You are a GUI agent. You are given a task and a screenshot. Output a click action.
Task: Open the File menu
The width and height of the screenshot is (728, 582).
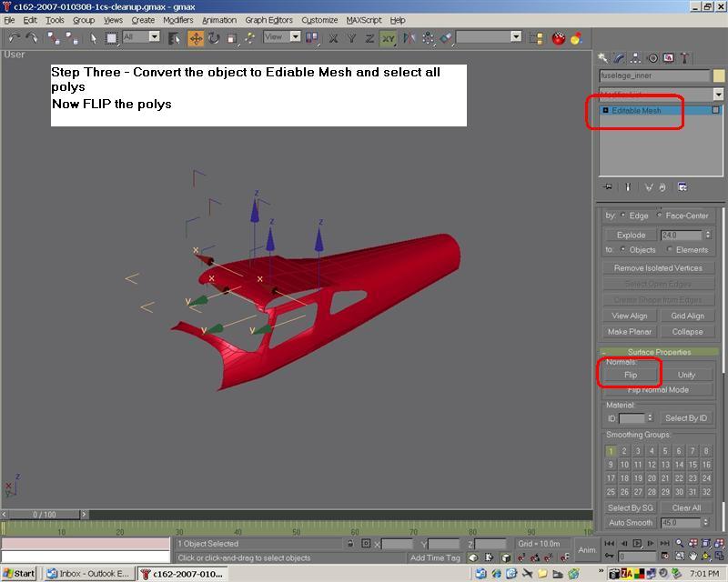click(x=9, y=20)
